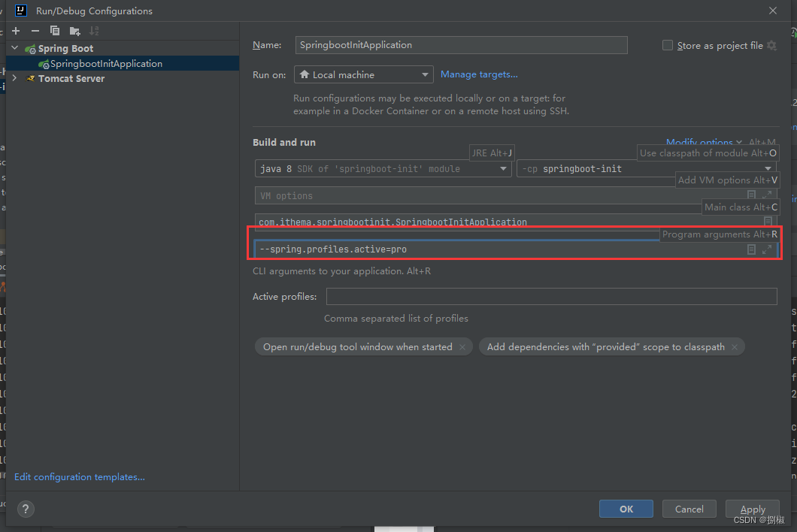
Task: Confirm with the OK button
Action: click(626, 509)
